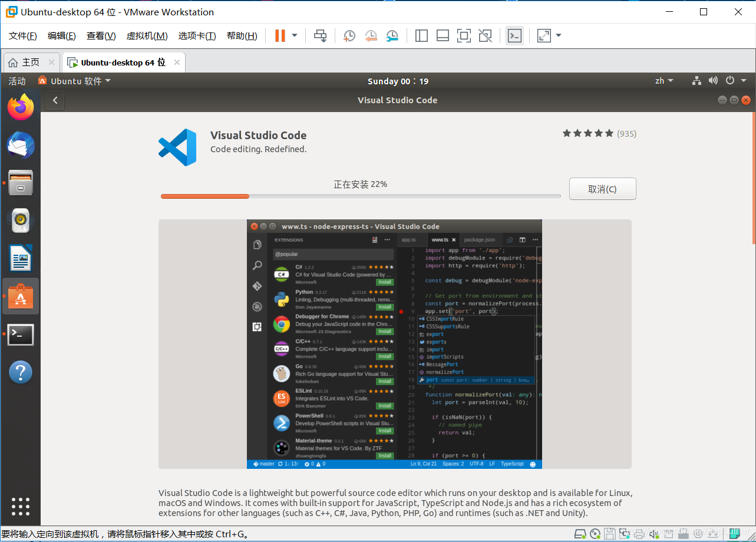Switch to Unity mode in VMware toolbar
This screenshot has height=542, width=756.
(485, 36)
